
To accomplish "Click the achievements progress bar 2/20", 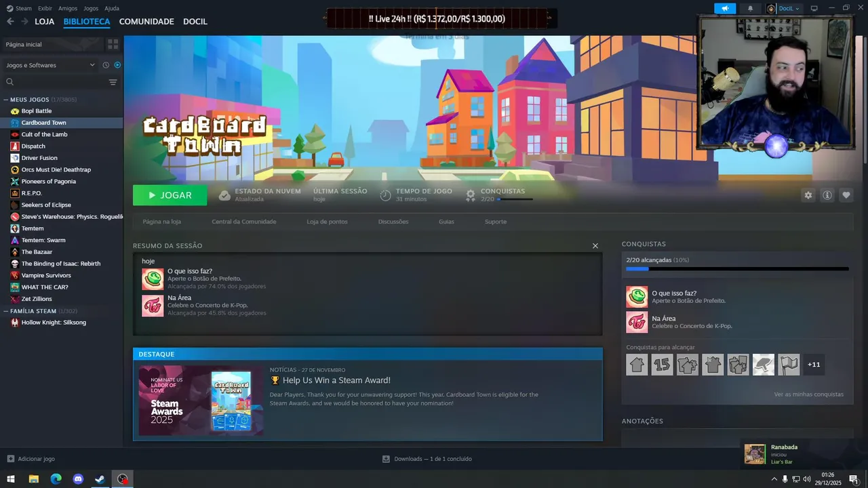I will pos(737,269).
